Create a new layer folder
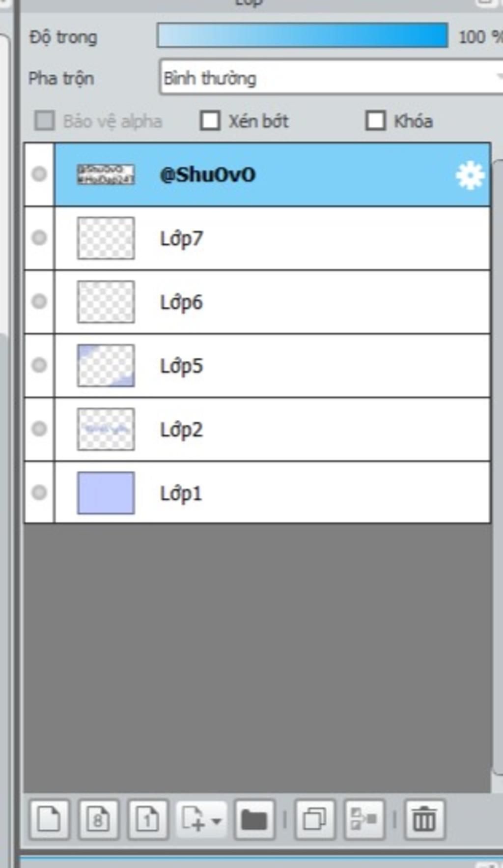This screenshot has width=503, height=868. pos(254,819)
